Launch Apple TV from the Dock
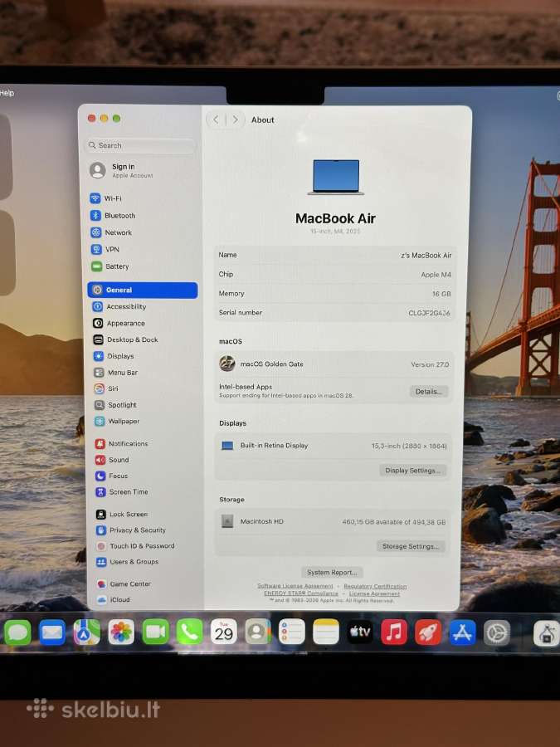 360,632
